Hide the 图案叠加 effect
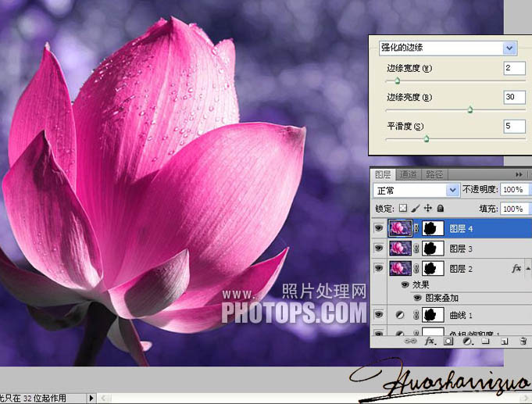This screenshot has height=404, width=532. (x=404, y=297)
